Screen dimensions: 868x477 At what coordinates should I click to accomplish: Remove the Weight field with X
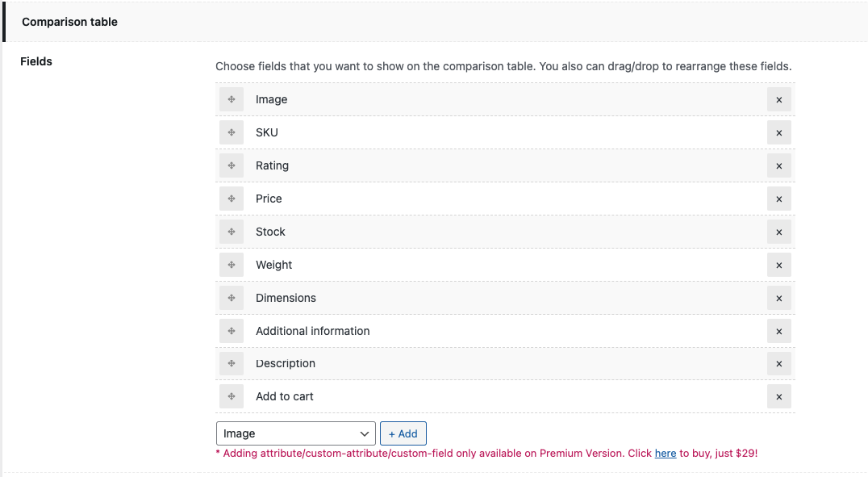coord(779,265)
